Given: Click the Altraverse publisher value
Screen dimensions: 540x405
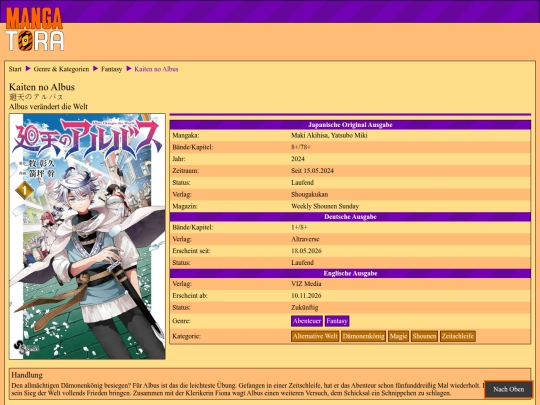Looking at the screenshot, I should coord(305,239).
